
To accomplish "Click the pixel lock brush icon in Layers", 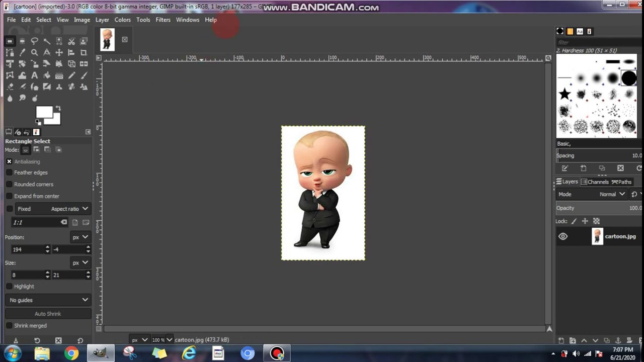I will point(573,221).
